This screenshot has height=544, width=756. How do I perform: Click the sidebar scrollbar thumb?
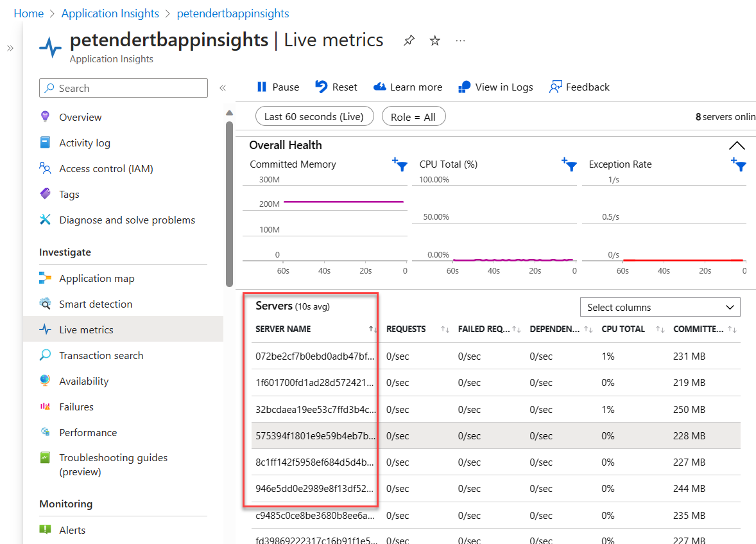click(230, 204)
